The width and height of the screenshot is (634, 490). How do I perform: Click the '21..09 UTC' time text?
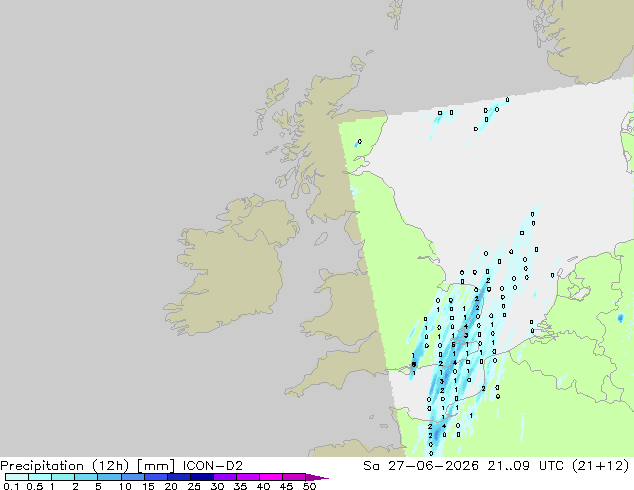(x=528, y=466)
